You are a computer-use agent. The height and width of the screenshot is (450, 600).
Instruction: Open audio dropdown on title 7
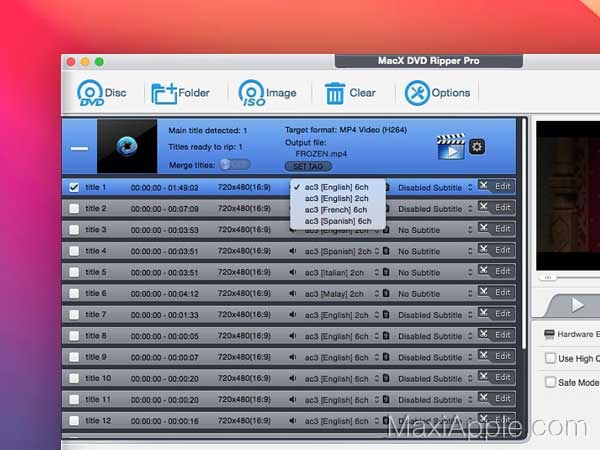coord(342,315)
